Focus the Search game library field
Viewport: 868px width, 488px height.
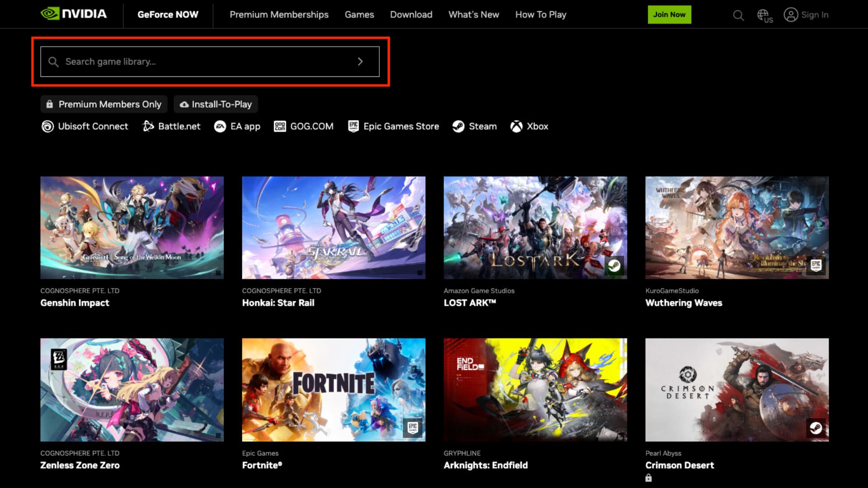(210, 61)
